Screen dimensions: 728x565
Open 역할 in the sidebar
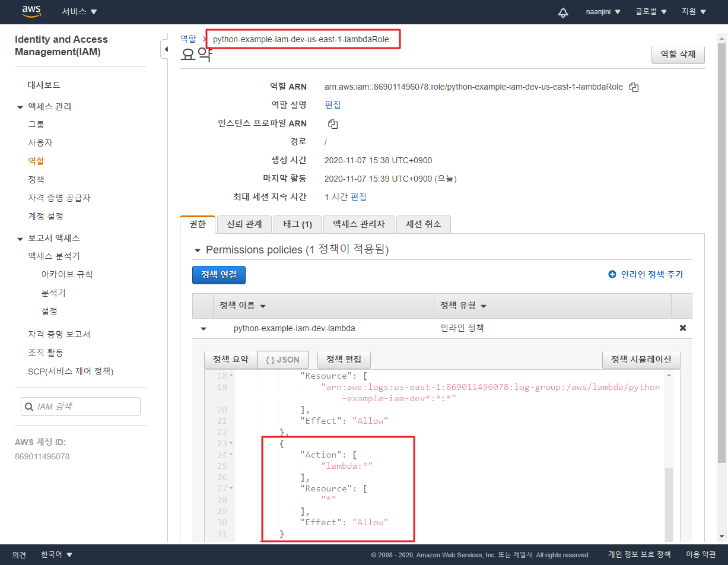click(x=36, y=161)
